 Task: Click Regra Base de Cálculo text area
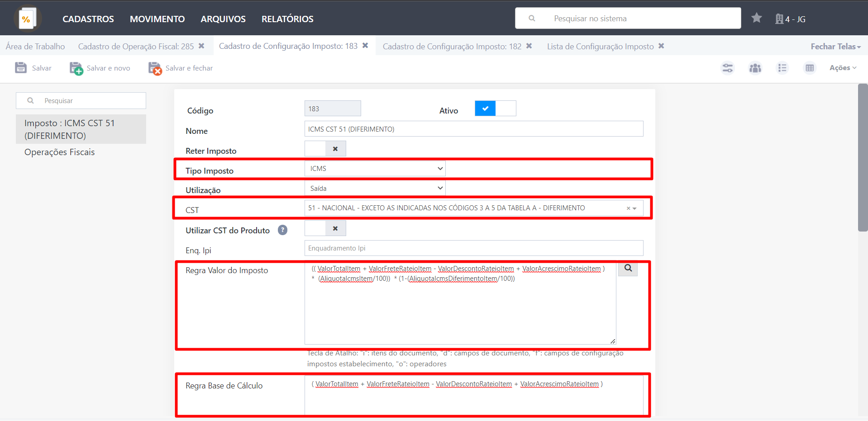[x=474, y=396]
